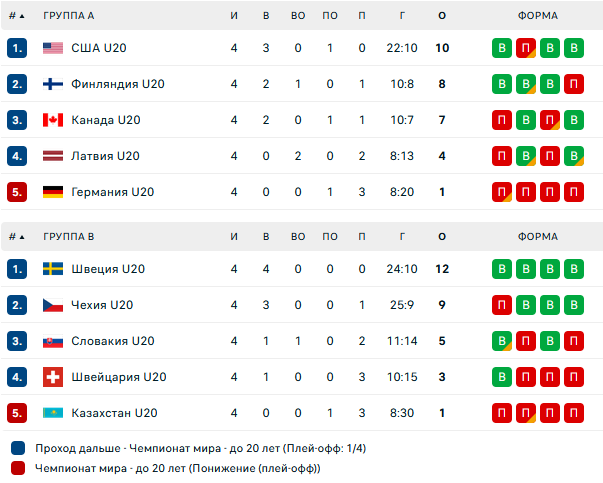Click the red relegation legend swatch
Image resolution: width=603 pixels, height=483 pixels.
pyautogui.click(x=18, y=468)
